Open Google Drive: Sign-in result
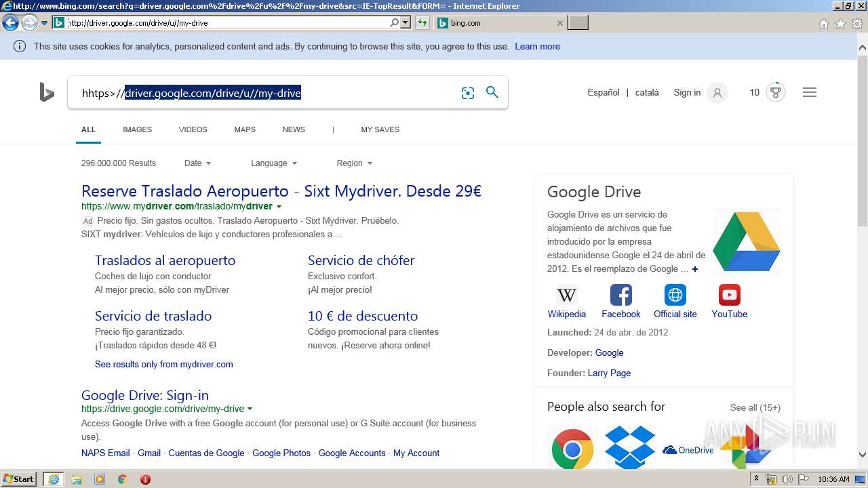Viewport: 868px width, 488px height. [145, 395]
